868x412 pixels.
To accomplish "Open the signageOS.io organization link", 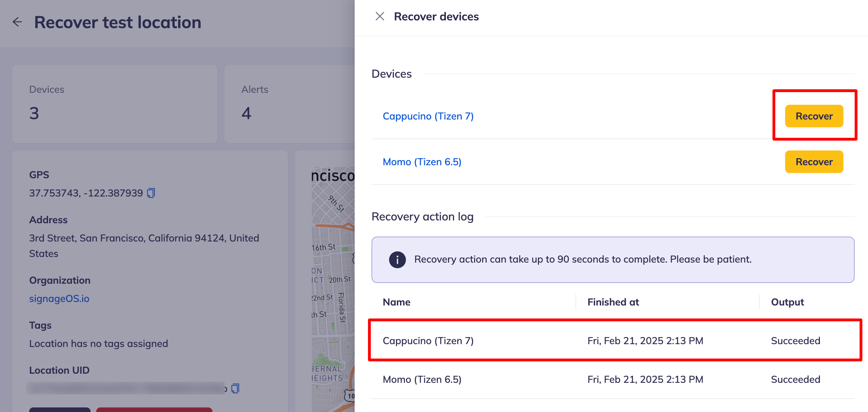I will click(x=59, y=298).
